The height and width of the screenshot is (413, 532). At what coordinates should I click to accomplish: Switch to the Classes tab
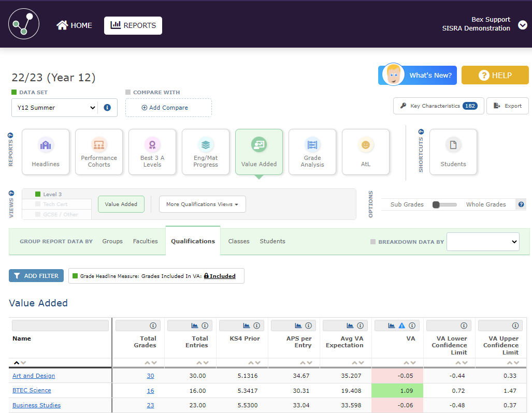click(239, 241)
